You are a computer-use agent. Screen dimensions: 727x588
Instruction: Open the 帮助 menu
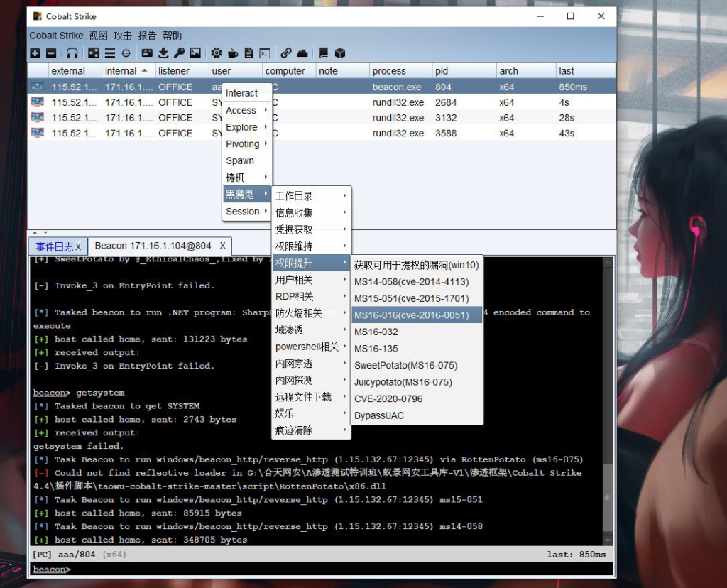(172, 36)
